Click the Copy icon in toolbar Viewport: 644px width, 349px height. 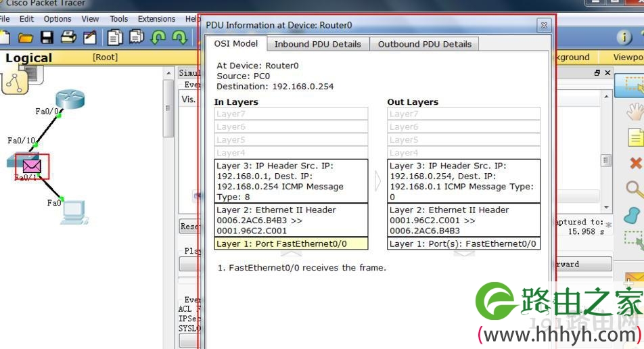114,37
